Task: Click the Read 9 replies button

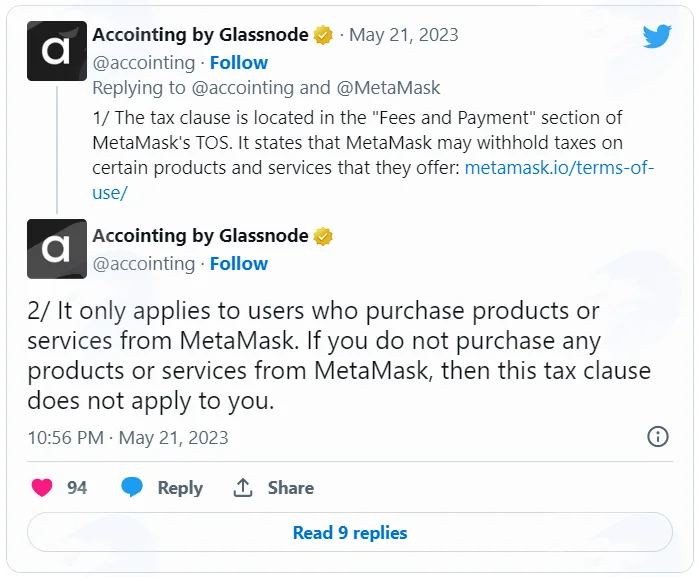Action: coord(349,532)
